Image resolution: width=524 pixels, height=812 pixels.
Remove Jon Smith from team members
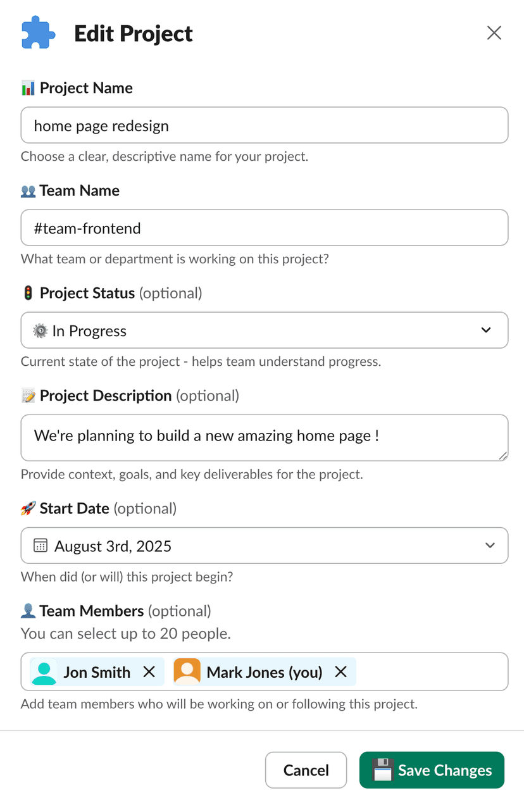[149, 671]
